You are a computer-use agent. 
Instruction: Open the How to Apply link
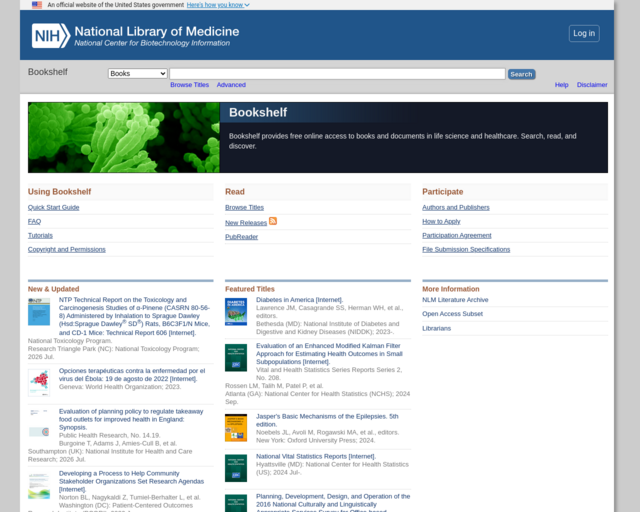(441, 221)
